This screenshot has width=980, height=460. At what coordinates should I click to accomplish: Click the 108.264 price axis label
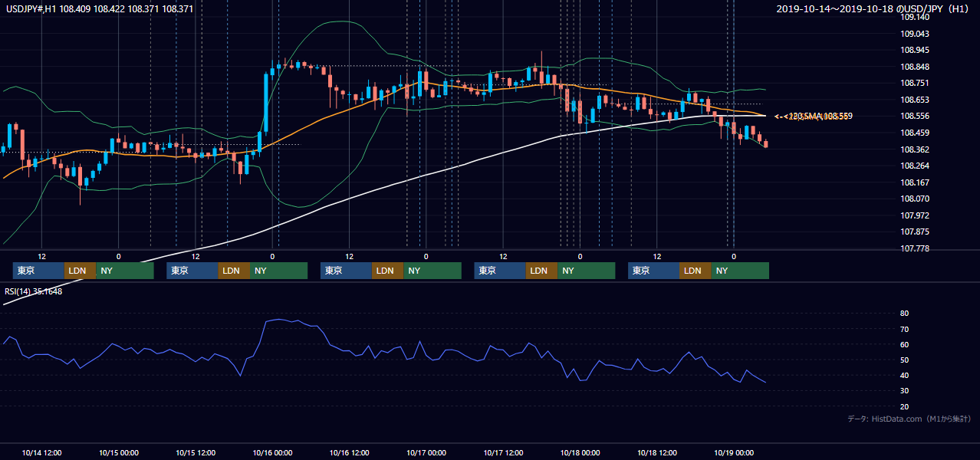point(914,166)
